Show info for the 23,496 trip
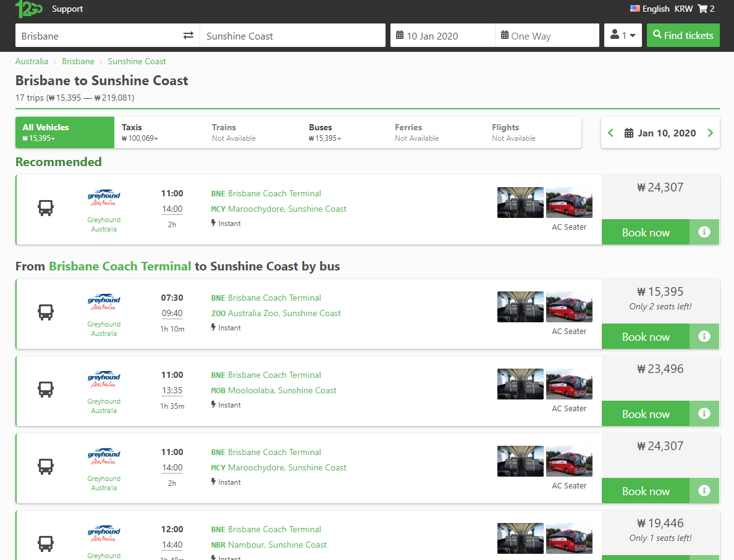 (x=704, y=414)
